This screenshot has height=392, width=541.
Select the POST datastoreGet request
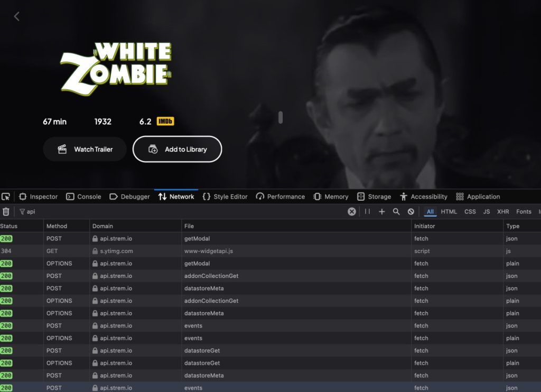pyautogui.click(x=270, y=350)
